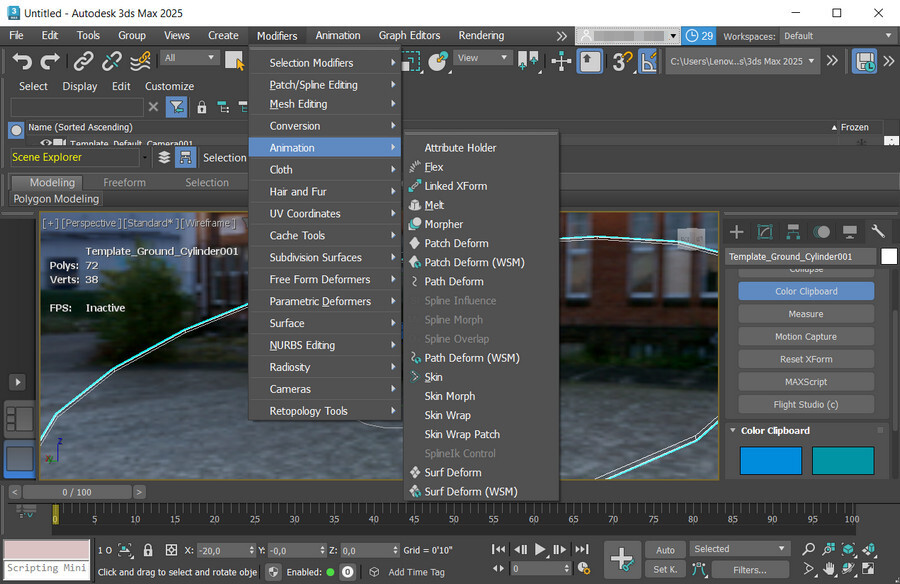Click the Motion Capture button
This screenshot has width=900, height=584.
tap(806, 337)
